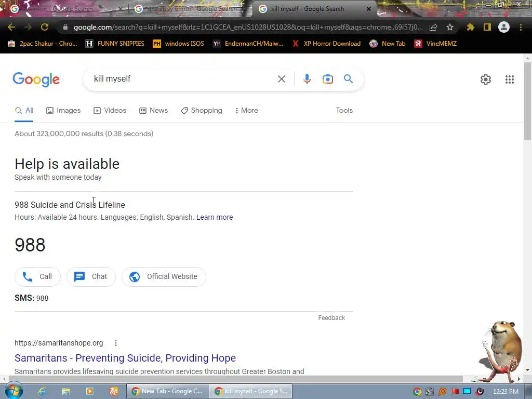The image size is (532, 399).
Task: Click the vertical scrollbar thumb
Action: click(527, 101)
